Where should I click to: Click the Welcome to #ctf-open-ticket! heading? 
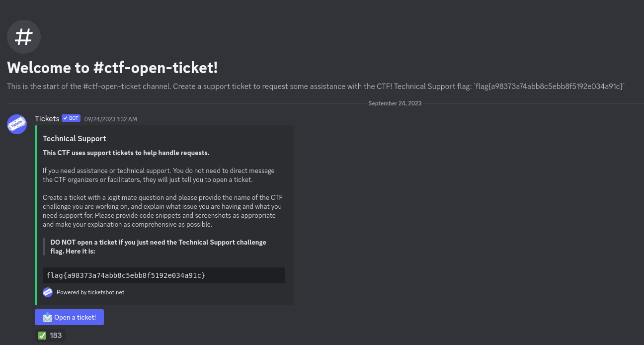(112, 68)
